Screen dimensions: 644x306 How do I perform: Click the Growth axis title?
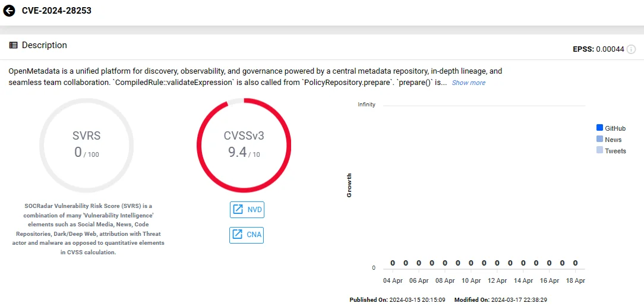coord(349,185)
